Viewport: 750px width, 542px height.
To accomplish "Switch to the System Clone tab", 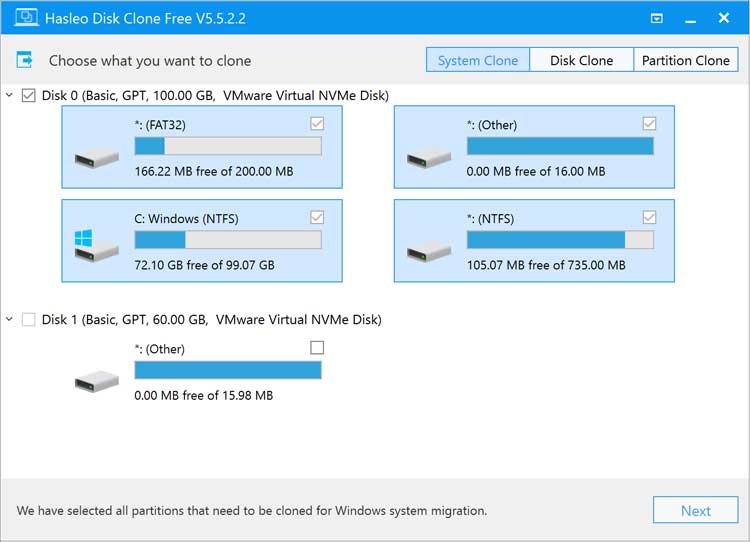I will click(x=478, y=60).
